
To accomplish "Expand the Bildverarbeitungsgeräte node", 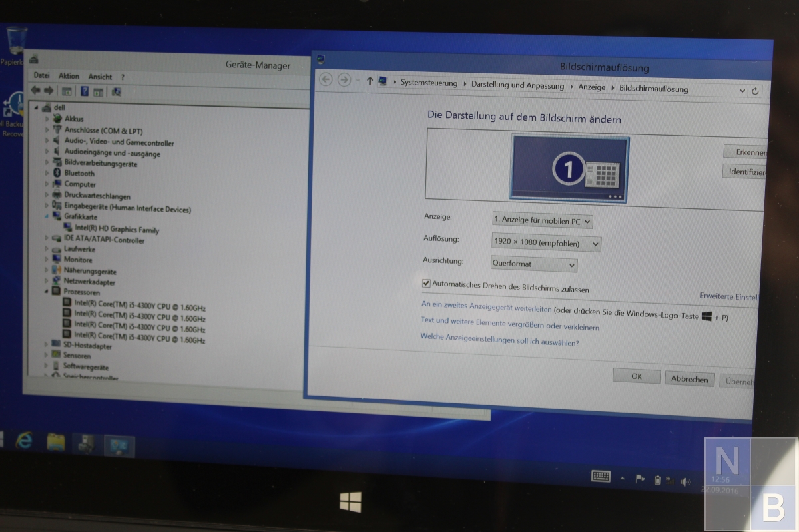I will point(47,162).
